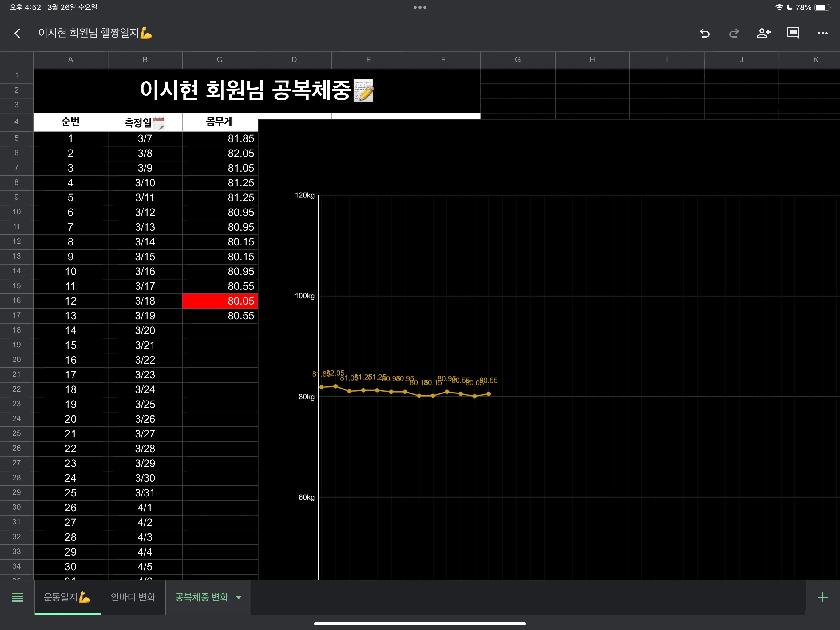Select the red highlighted cell showing 80.05
The height and width of the screenshot is (630, 840).
click(x=220, y=301)
